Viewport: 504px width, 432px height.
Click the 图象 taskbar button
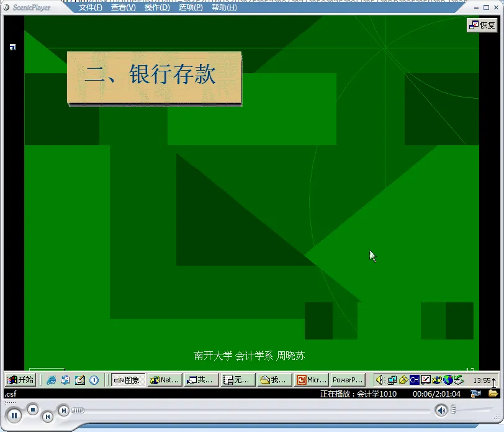(128, 380)
